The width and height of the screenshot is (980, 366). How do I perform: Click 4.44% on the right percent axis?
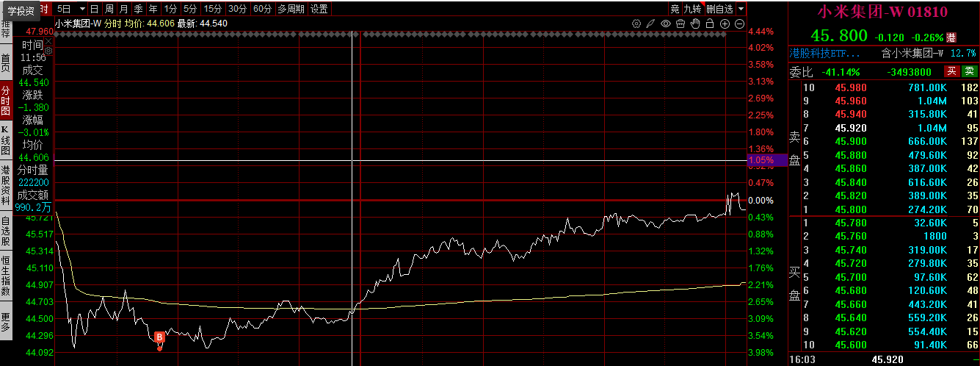click(x=761, y=32)
